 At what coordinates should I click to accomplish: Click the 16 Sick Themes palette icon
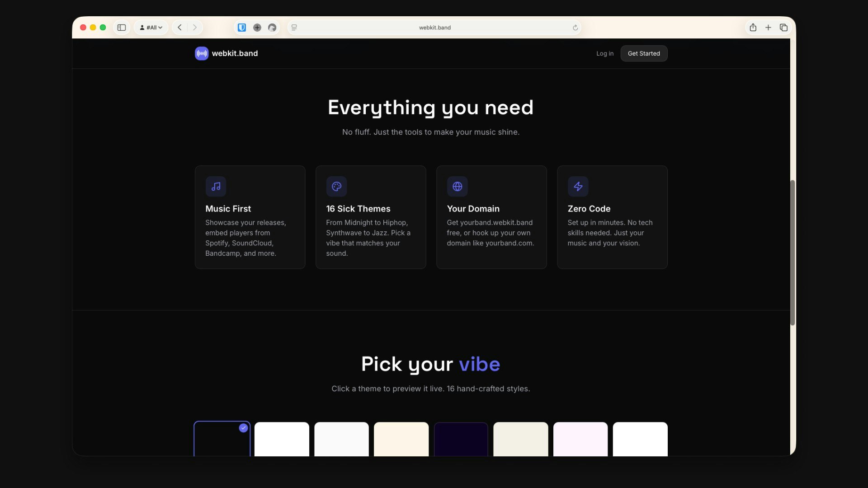pyautogui.click(x=336, y=186)
